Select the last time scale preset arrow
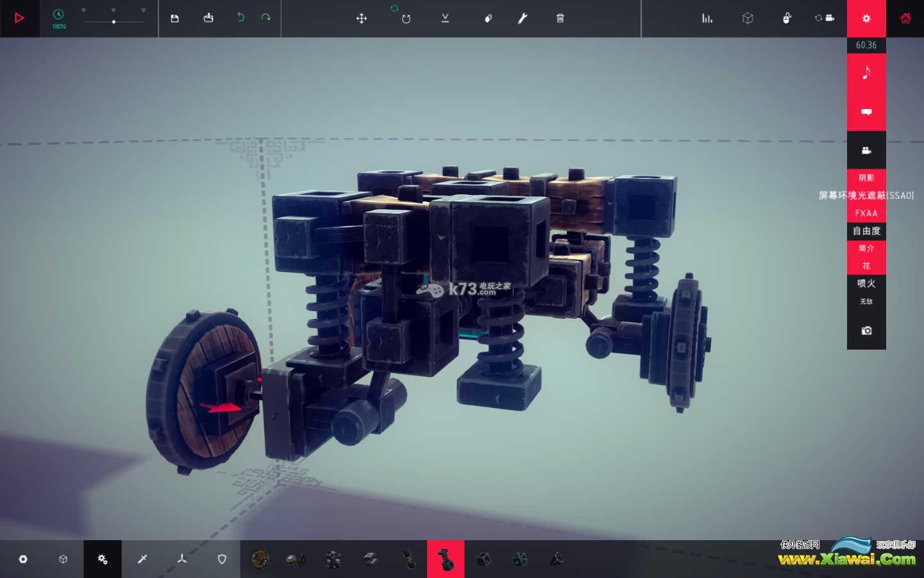The image size is (924, 578). click(143, 10)
